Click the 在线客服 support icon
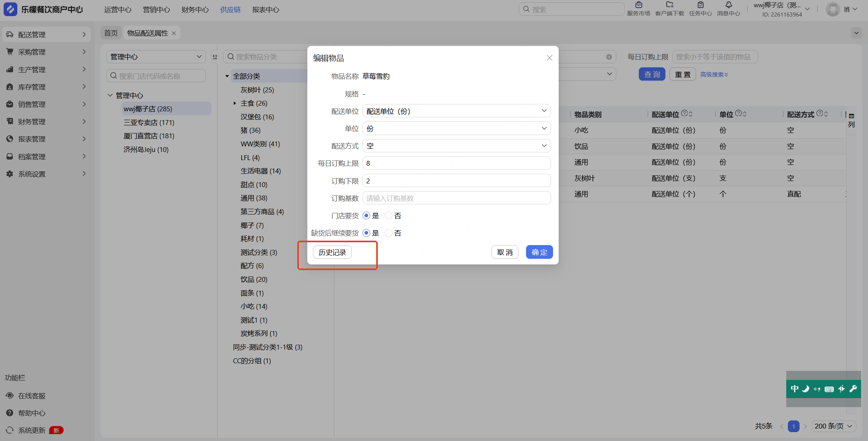868x441 pixels. pos(10,395)
